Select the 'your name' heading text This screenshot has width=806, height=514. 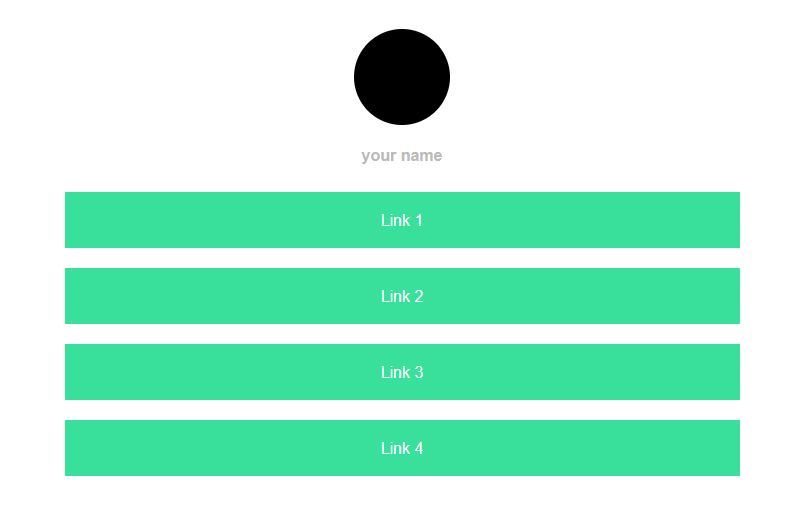click(401, 156)
